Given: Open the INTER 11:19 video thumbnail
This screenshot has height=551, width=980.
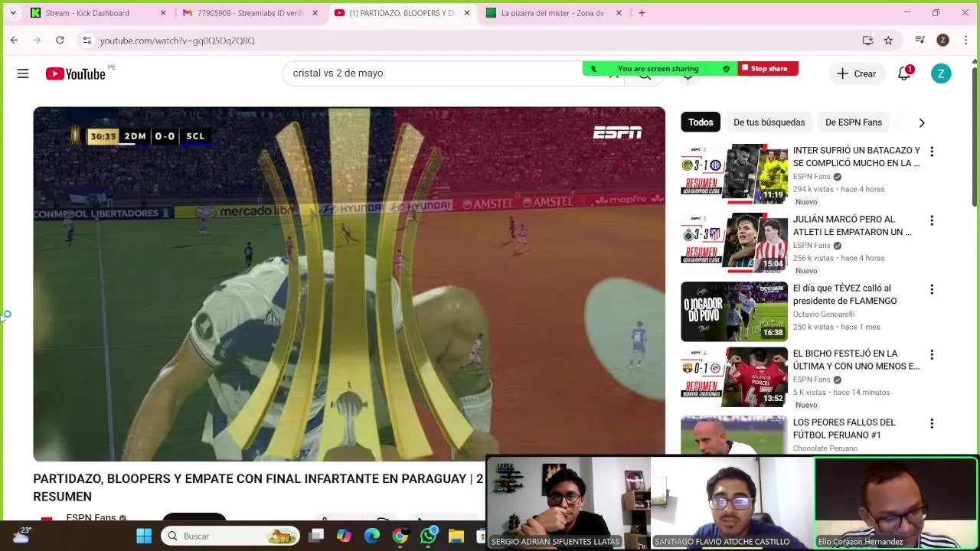Looking at the screenshot, I should (734, 173).
